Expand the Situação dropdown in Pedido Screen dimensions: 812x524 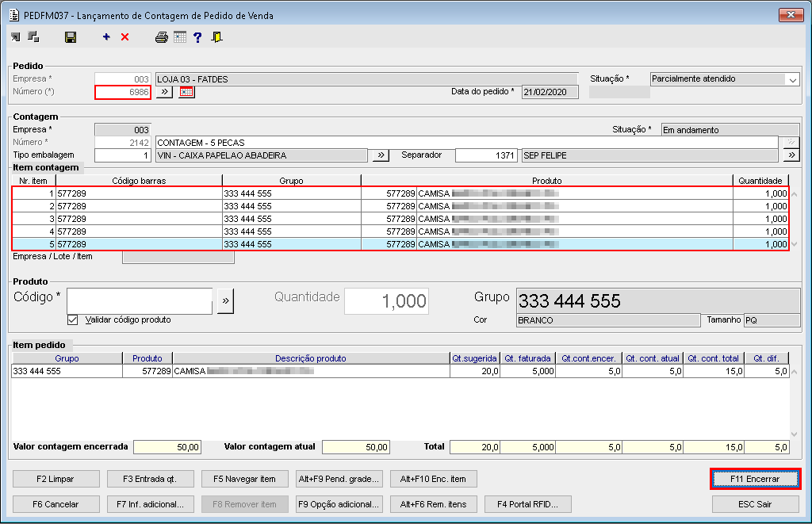(792, 79)
